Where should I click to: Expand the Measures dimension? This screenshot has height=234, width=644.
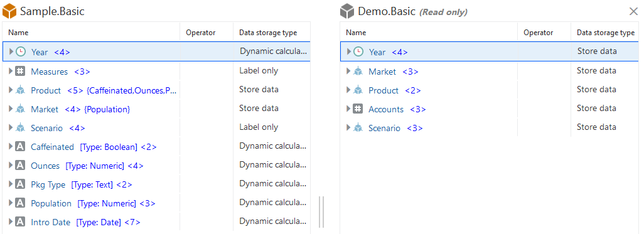point(11,71)
